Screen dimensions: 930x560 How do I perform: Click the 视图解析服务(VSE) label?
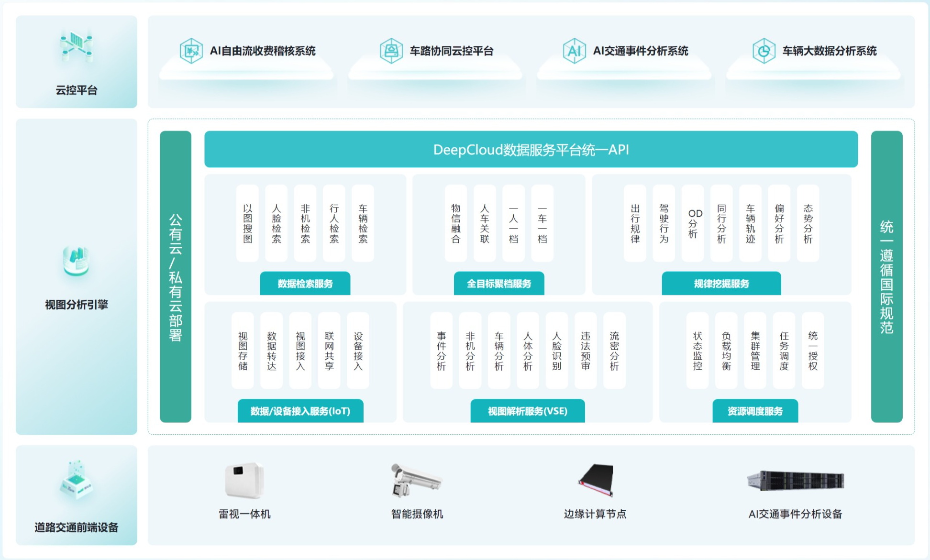(527, 411)
